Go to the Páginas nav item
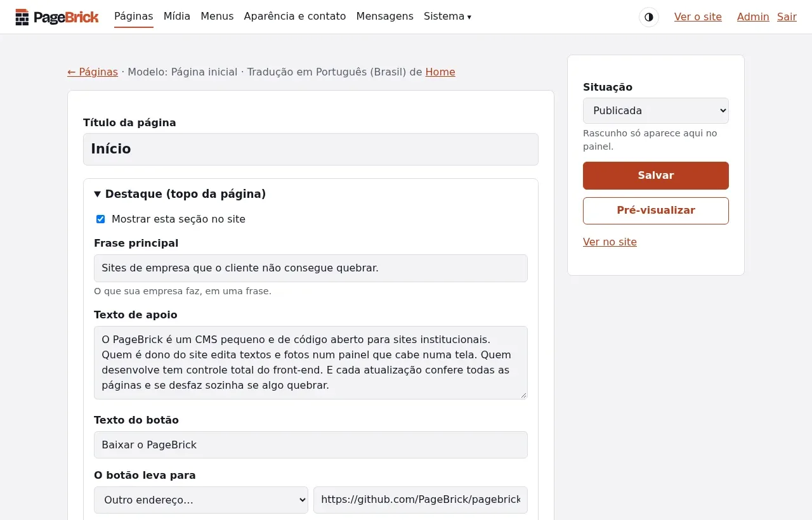The width and height of the screenshot is (812, 520). point(134,16)
